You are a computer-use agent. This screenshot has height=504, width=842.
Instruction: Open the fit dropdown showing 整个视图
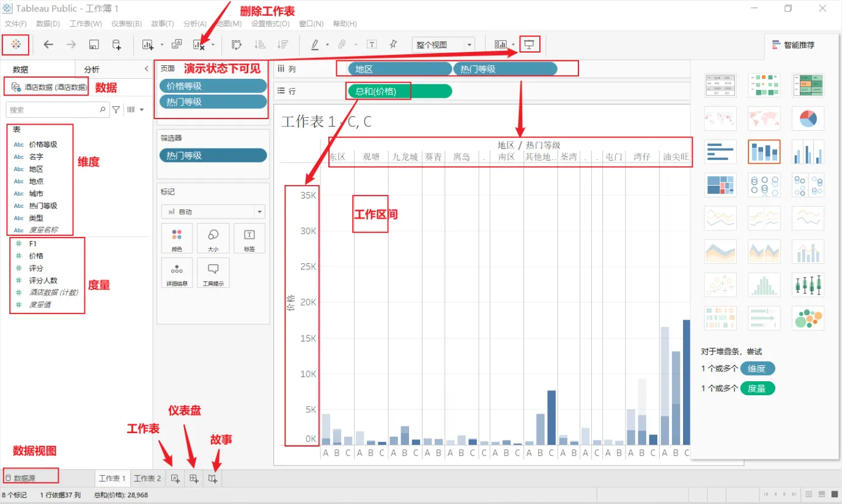444,45
